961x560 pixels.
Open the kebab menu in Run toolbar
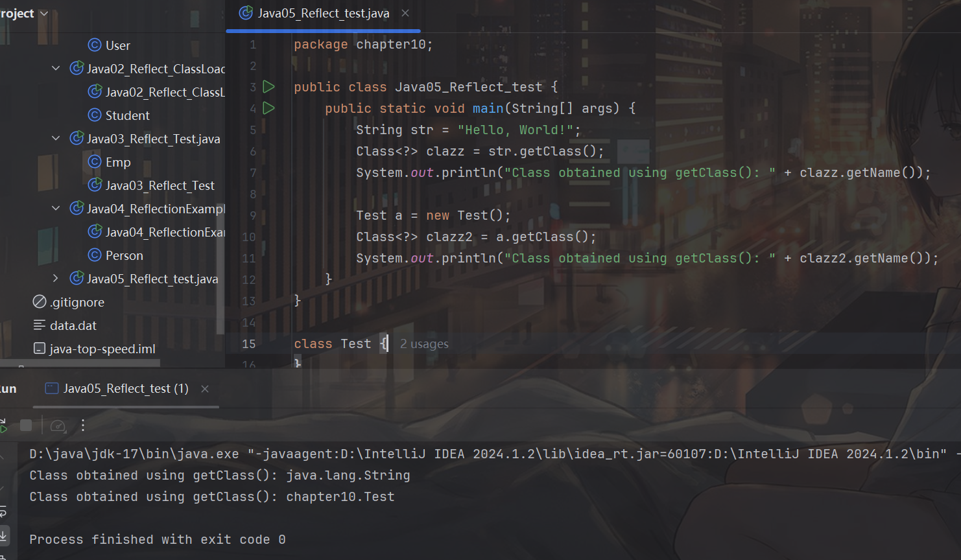tap(82, 425)
